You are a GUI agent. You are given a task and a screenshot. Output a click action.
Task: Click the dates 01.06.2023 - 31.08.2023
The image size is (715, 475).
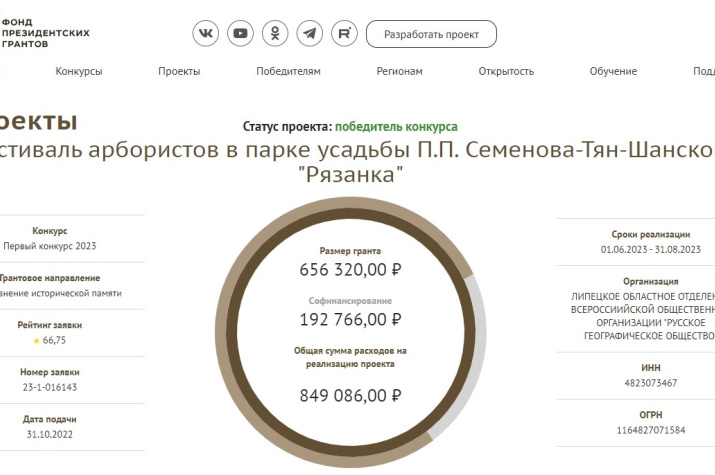tap(651, 249)
